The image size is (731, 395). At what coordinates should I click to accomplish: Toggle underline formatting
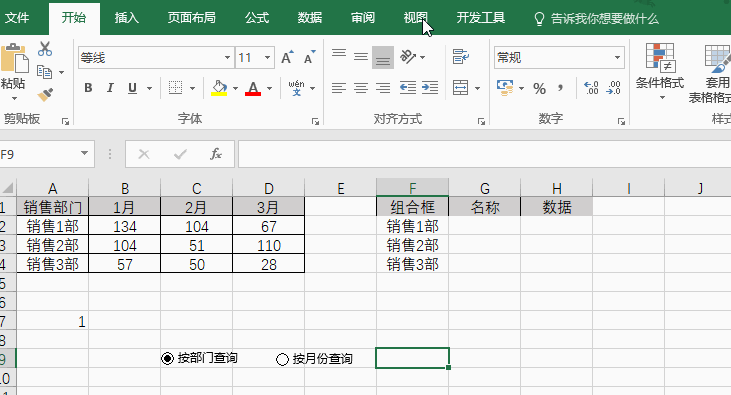pos(132,88)
